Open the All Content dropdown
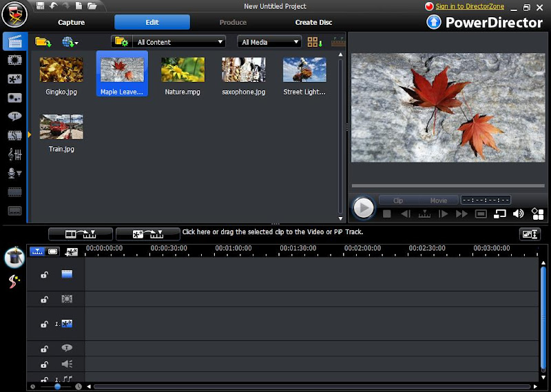The height and width of the screenshot is (392, 551). 180,42
